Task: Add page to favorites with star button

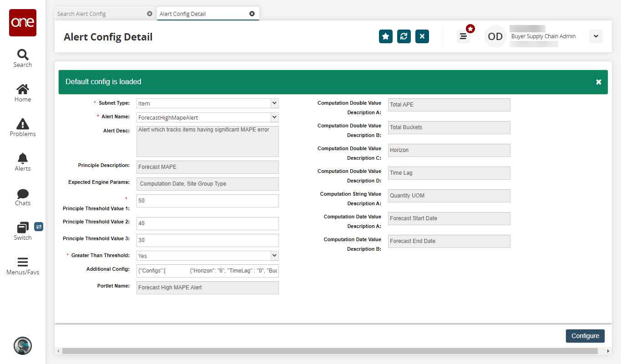Action: click(x=386, y=36)
